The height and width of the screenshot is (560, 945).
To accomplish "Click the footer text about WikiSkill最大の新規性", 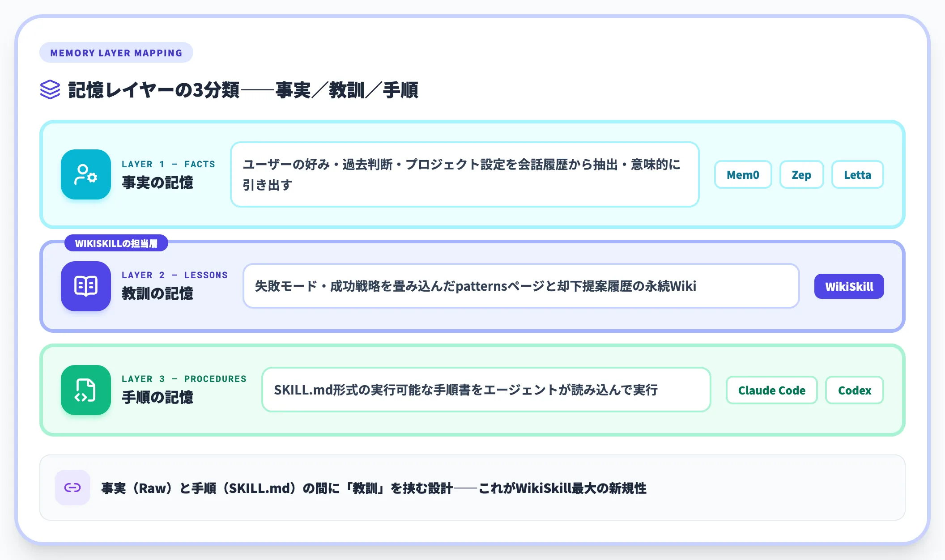I will (374, 488).
